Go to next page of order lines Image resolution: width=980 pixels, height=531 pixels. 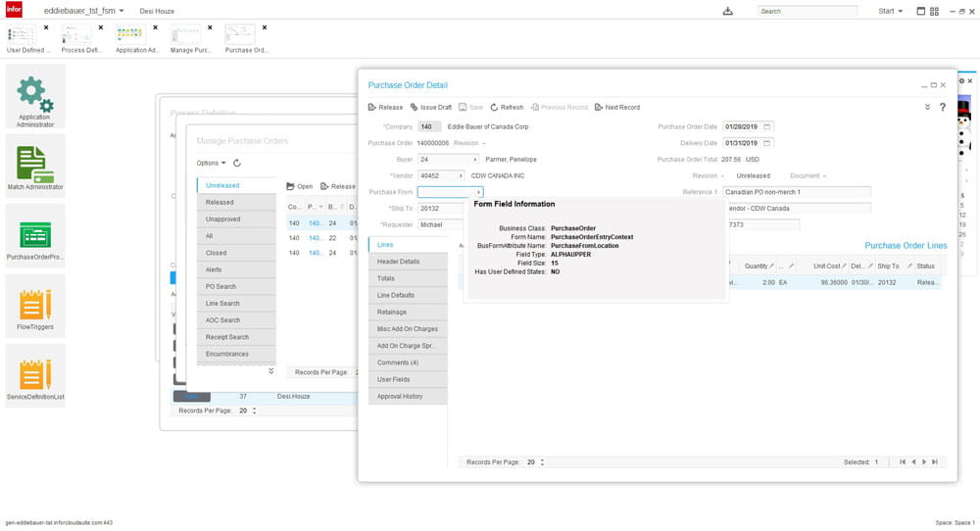coord(924,462)
